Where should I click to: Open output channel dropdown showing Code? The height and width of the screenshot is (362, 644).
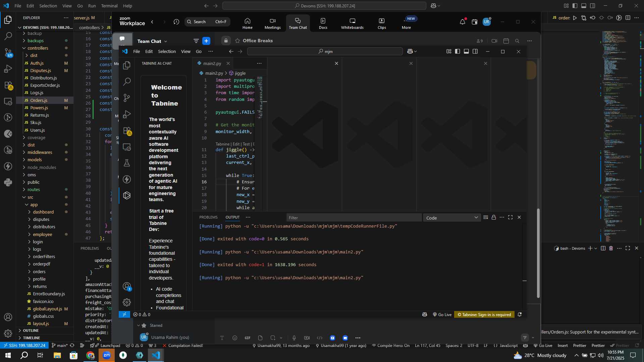(452, 218)
